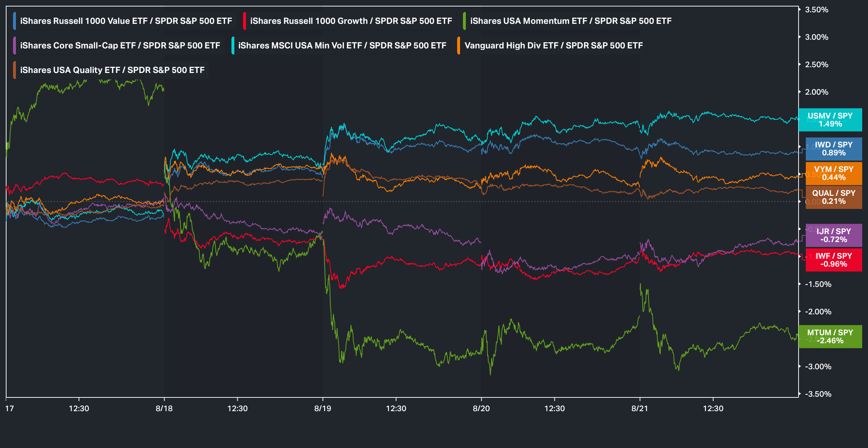Screen dimensions: 868x448
Task: Click the 12:30 time label after 8/21
Action: point(713,409)
